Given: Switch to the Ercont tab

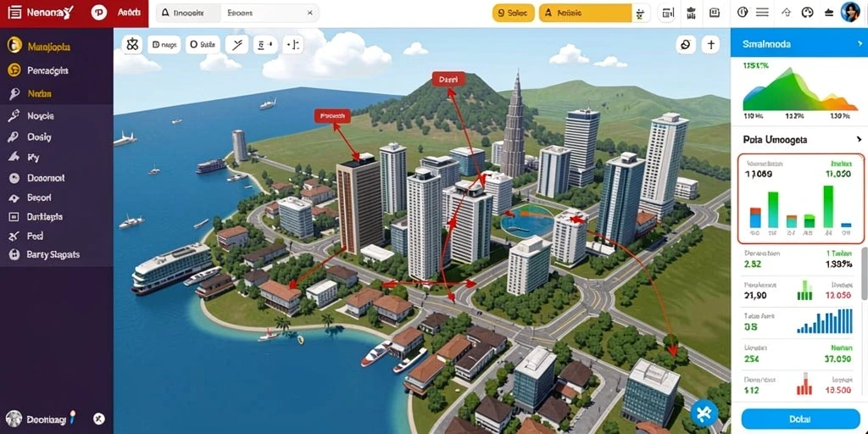Looking at the screenshot, I should click(270, 13).
